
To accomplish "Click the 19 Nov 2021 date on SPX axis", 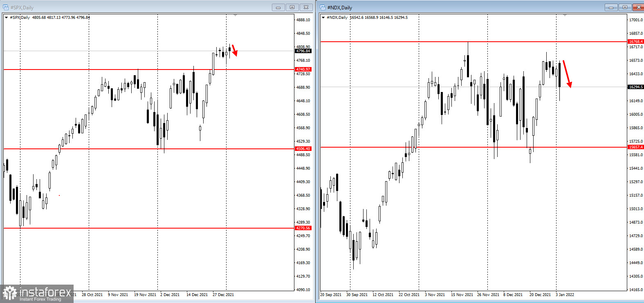I will [145, 295].
